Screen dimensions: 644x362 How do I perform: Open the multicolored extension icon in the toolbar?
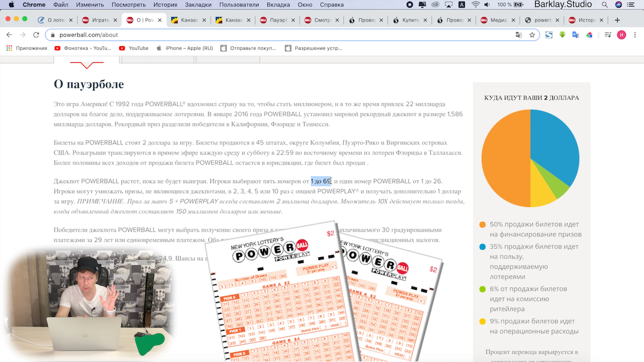pos(589,35)
